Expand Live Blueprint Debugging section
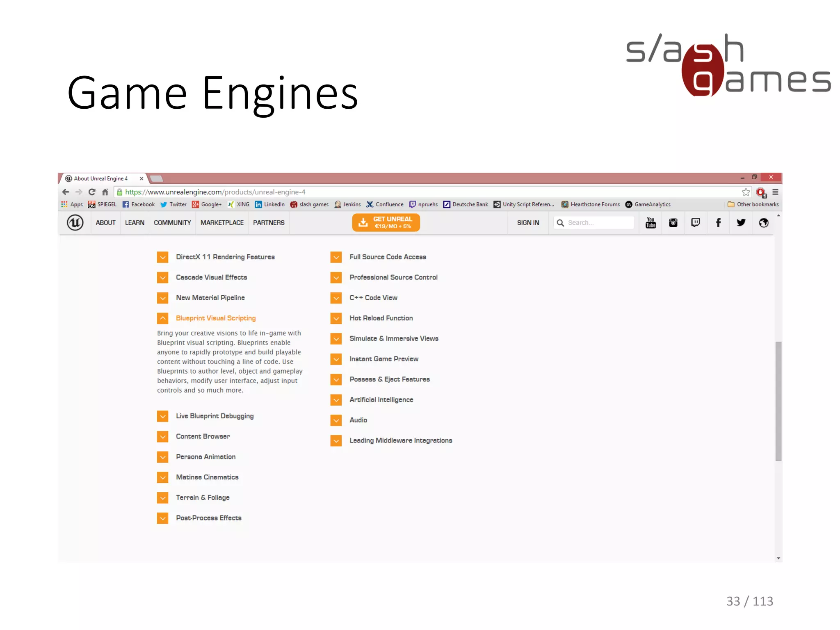The width and height of the screenshot is (840, 630). pos(162,416)
